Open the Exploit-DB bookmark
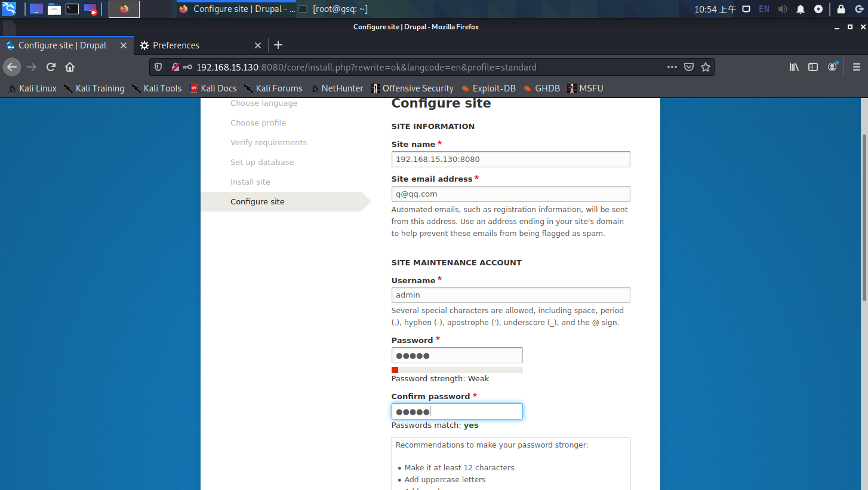This screenshot has height=490, width=868. (x=494, y=88)
